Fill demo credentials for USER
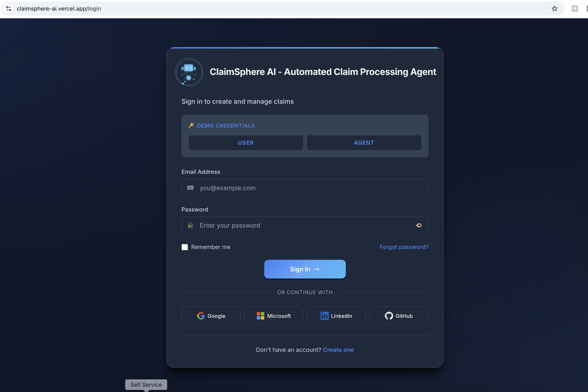The width and height of the screenshot is (588, 392). click(246, 143)
